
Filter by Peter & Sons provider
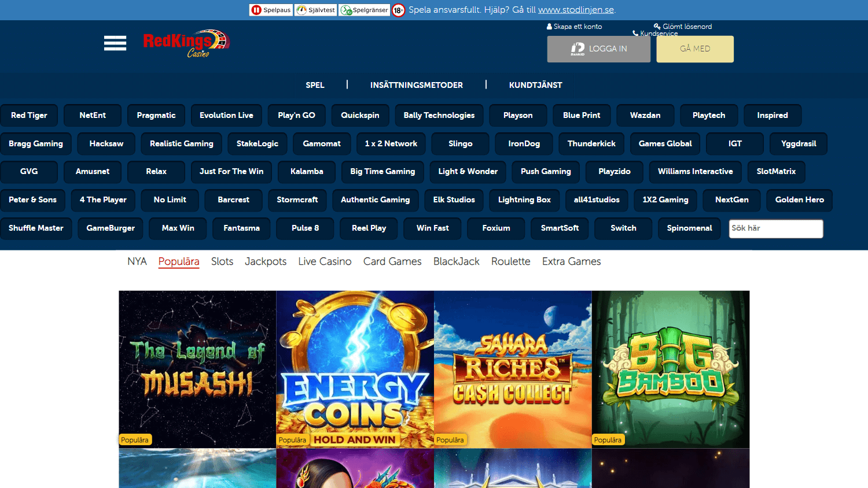pyautogui.click(x=32, y=199)
